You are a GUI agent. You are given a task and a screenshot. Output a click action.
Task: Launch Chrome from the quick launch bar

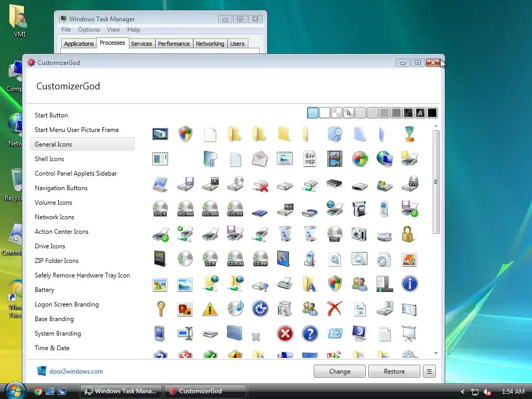pyautogui.click(x=38, y=392)
